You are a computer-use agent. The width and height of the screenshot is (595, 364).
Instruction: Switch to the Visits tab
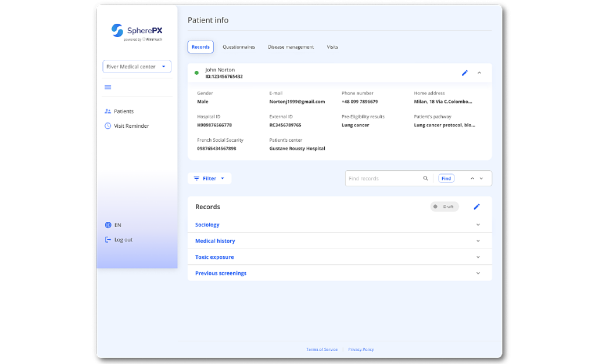pyautogui.click(x=332, y=47)
